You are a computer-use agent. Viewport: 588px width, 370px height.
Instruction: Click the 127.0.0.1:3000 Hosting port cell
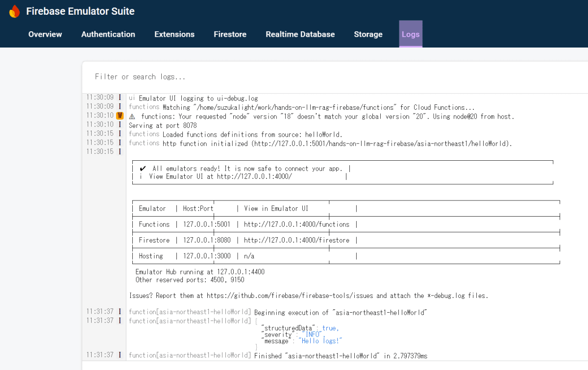[x=207, y=256]
